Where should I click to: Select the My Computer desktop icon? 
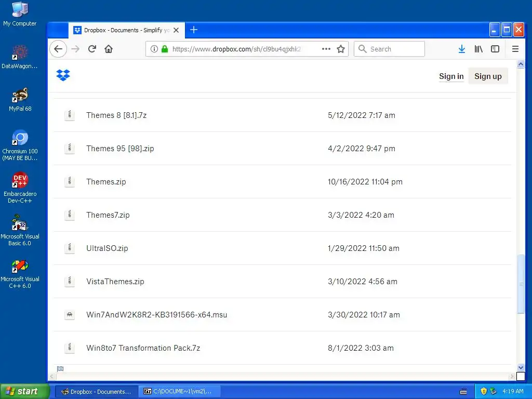click(x=20, y=15)
